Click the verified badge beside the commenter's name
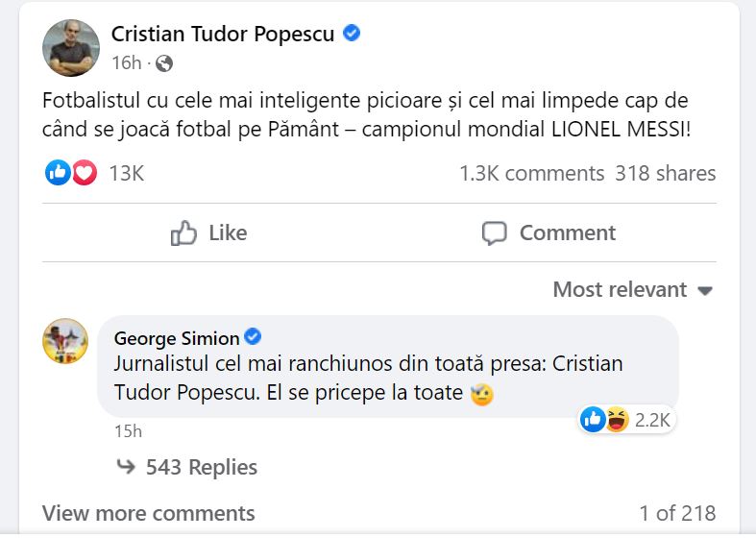The width and height of the screenshot is (756, 538). tap(254, 337)
